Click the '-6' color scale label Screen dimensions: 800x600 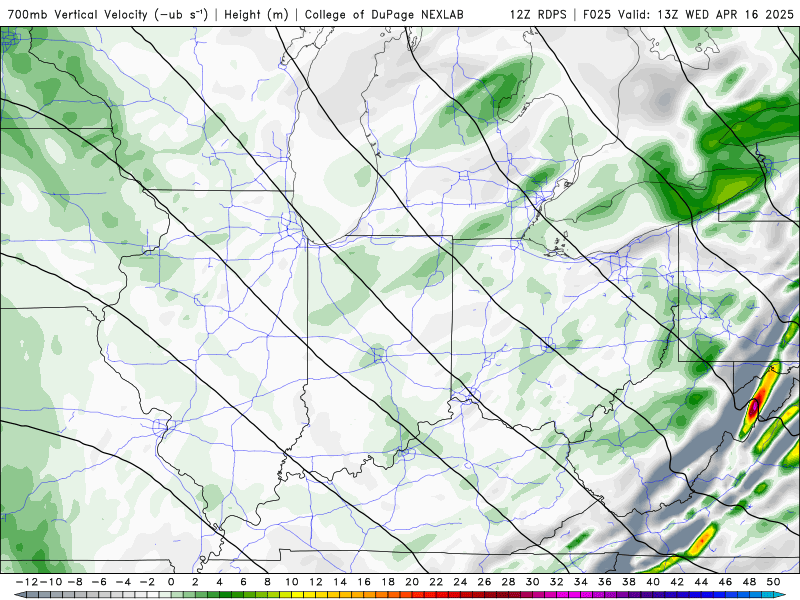coord(98,582)
